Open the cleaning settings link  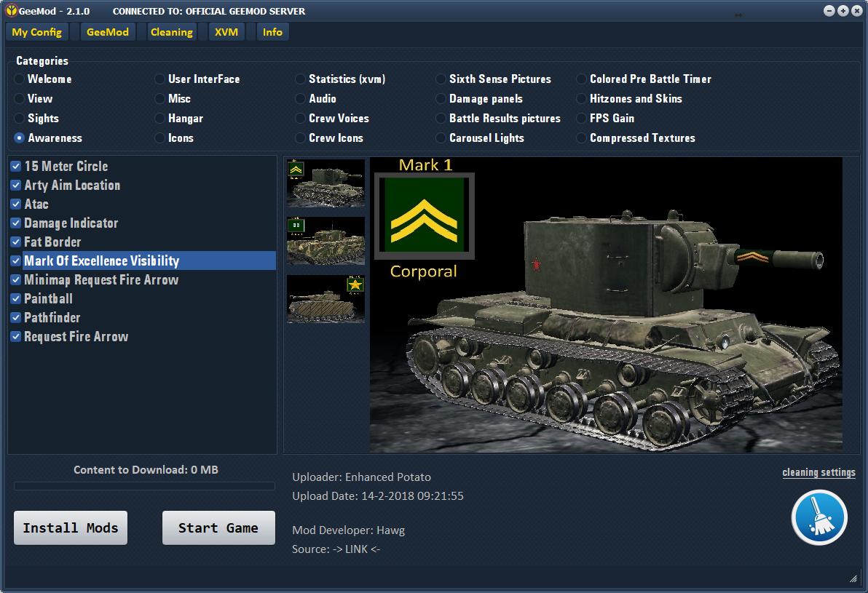coord(818,472)
